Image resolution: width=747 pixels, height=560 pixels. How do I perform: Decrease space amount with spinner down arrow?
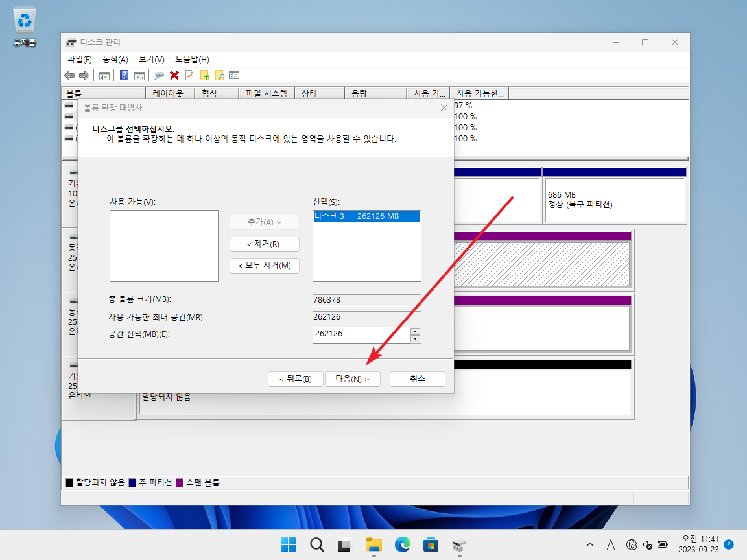tap(416, 338)
